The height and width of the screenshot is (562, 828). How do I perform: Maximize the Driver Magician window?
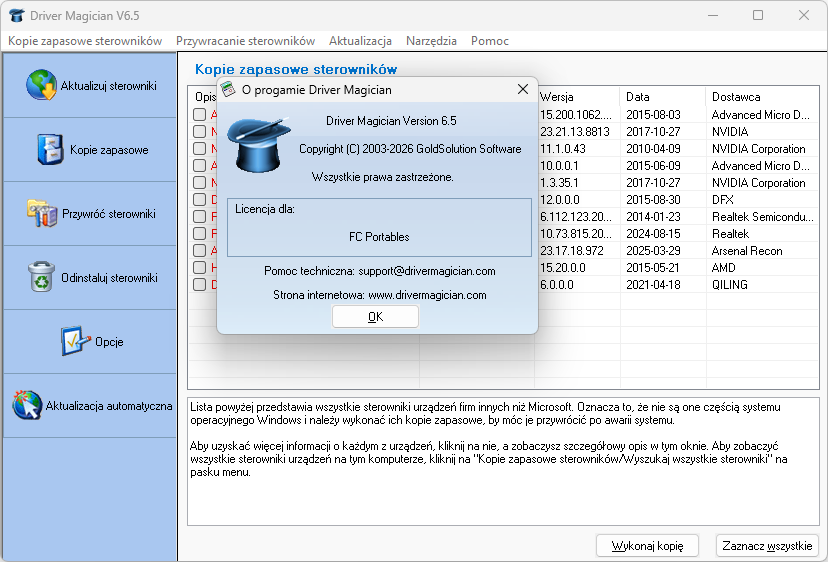tap(758, 15)
